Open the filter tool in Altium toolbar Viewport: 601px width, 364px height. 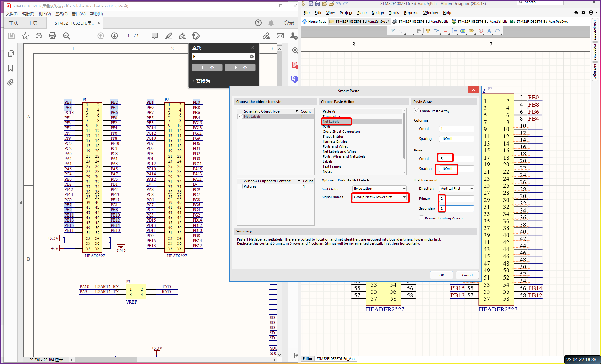pyautogui.click(x=392, y=31)
